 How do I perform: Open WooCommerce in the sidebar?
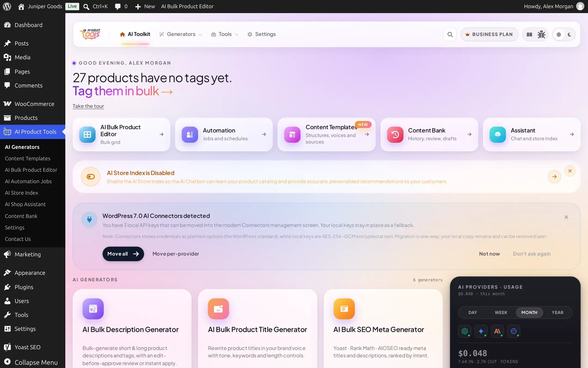point(33,104)
